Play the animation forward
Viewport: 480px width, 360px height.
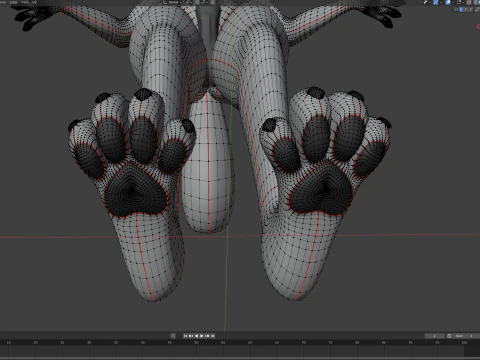(202, 336)
